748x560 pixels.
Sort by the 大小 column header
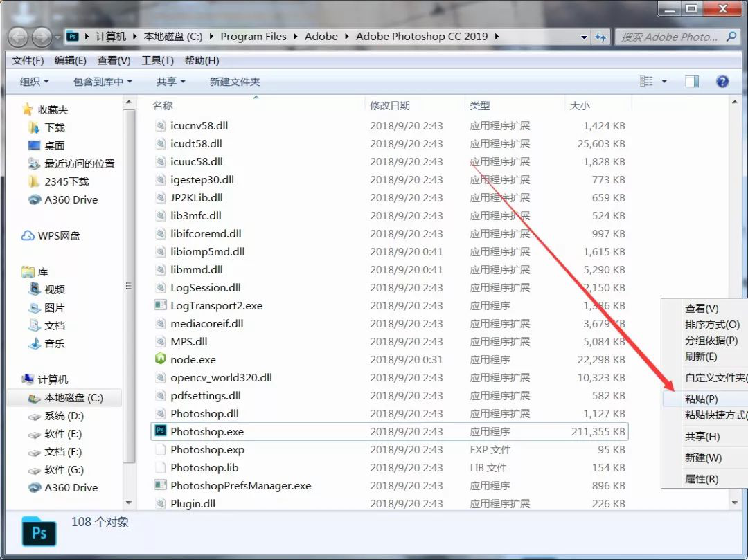pos(580,105)
